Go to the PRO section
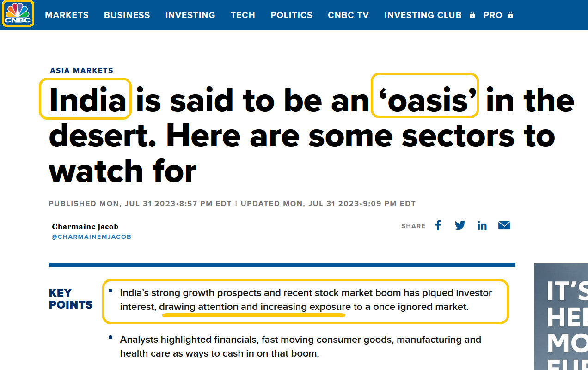This screenshot has height=370, width=588. coord(493,15)
